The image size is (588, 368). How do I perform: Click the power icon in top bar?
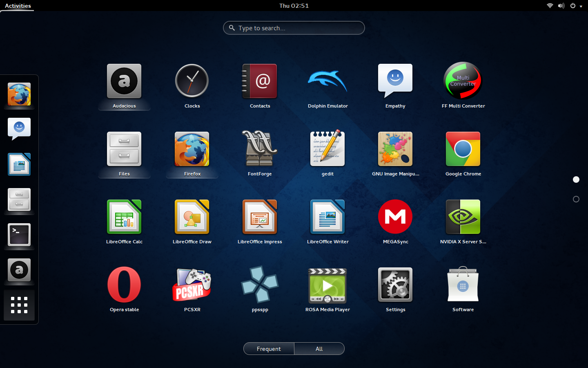point(573,6)
